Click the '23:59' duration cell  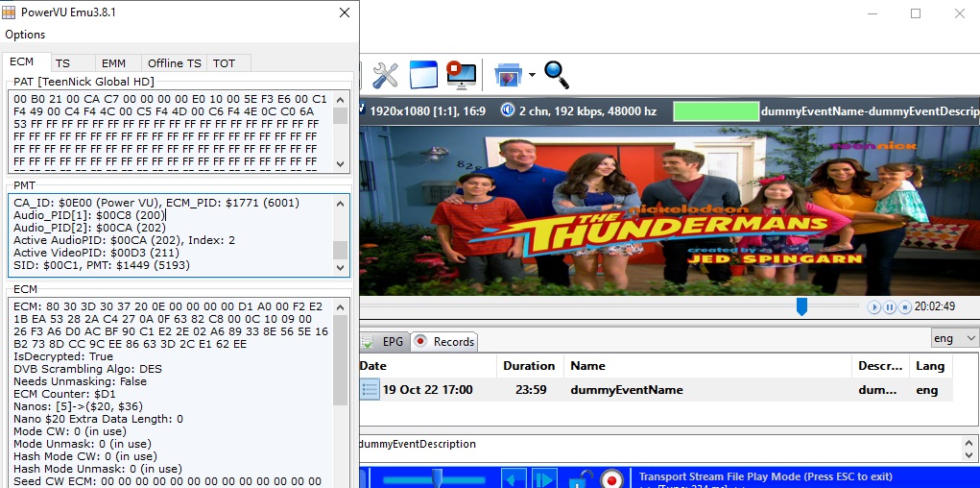(531, 390)
